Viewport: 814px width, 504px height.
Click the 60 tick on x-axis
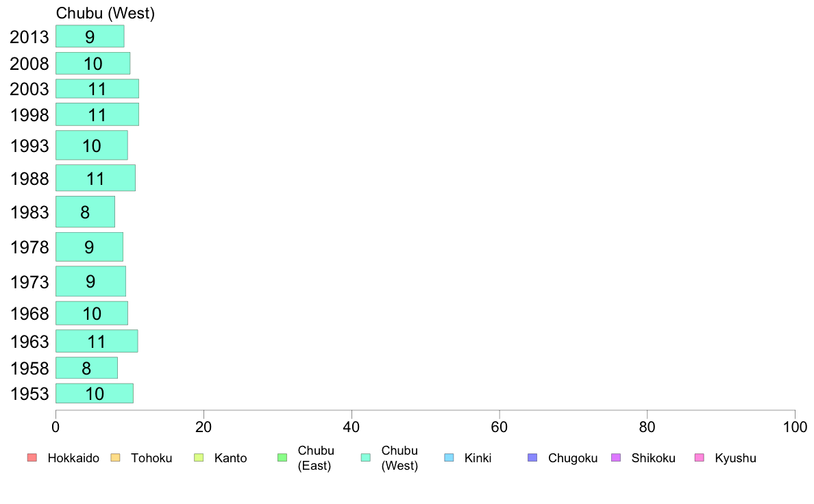500,427
